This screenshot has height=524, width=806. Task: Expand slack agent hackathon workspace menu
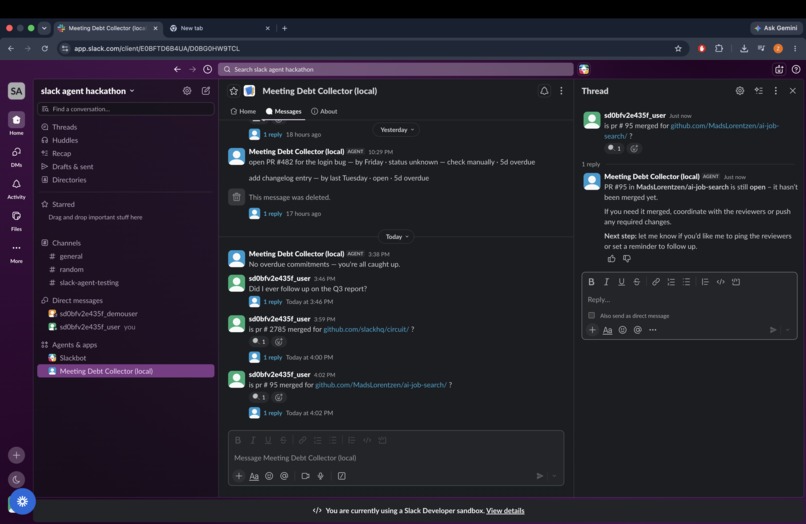[87, 91]
